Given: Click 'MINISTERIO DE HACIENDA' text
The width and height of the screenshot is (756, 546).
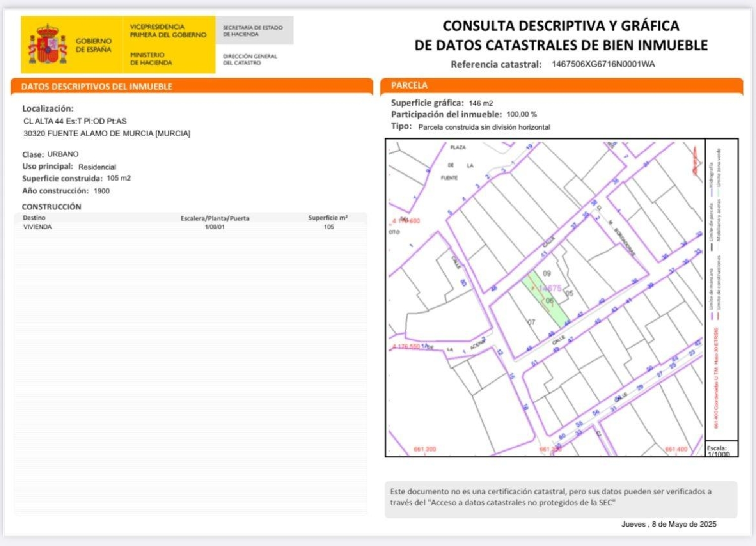Looking at the screenshot, I should click(x=151, y=58).
